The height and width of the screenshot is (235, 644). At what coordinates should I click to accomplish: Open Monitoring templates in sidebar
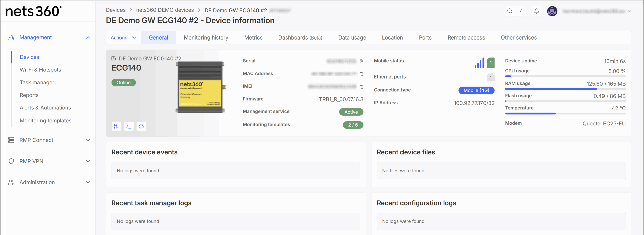[x=46, y=121]
